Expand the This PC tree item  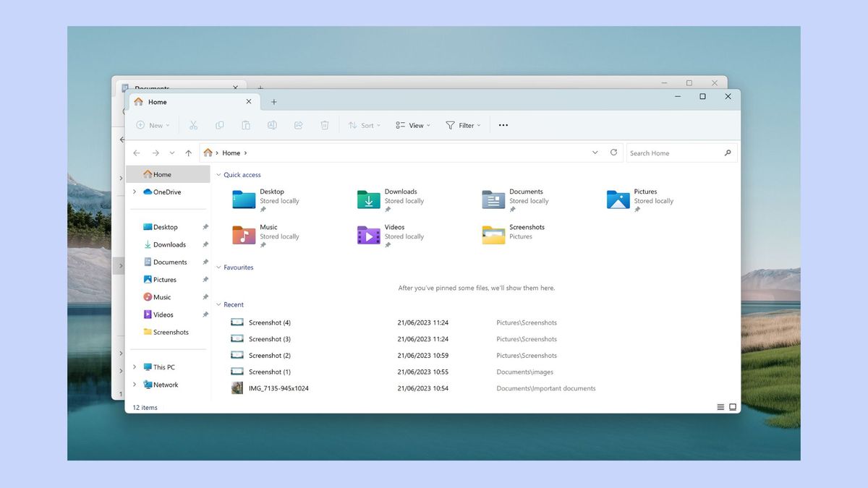coord(133,367)
